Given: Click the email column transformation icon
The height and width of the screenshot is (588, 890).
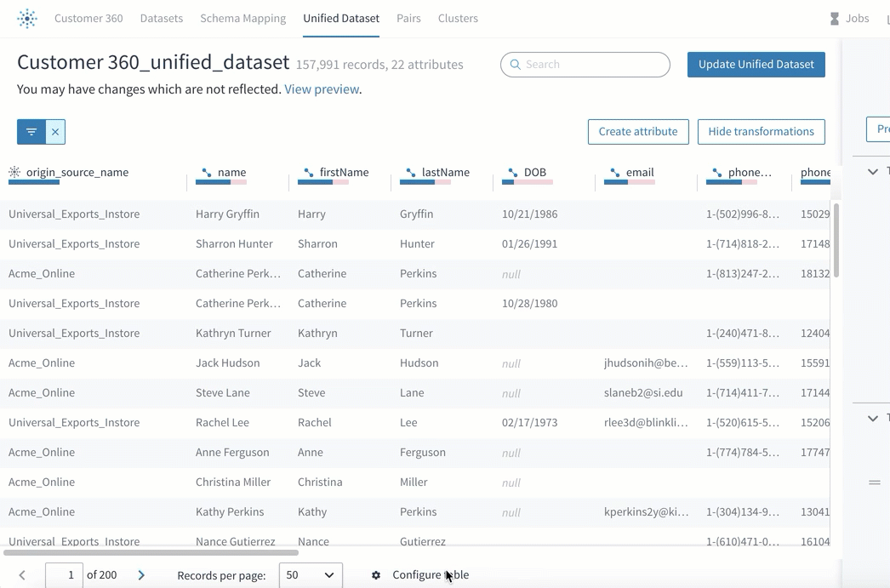Looking at the screenshot, I should tap(615, 173).
